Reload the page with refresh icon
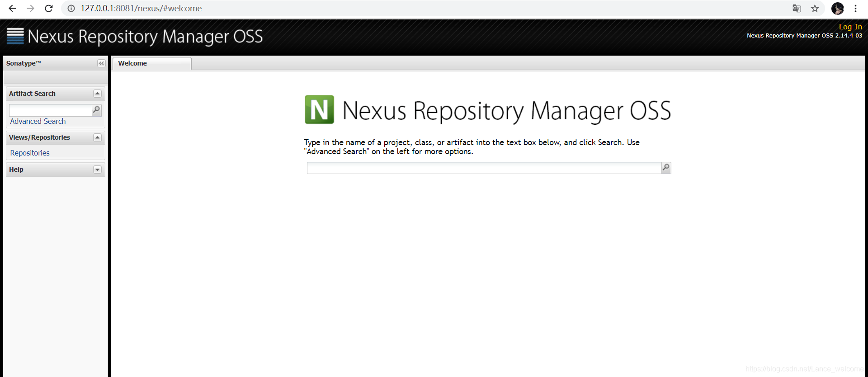This screenshot has height=377, width=868. click(x=49, y=9)
